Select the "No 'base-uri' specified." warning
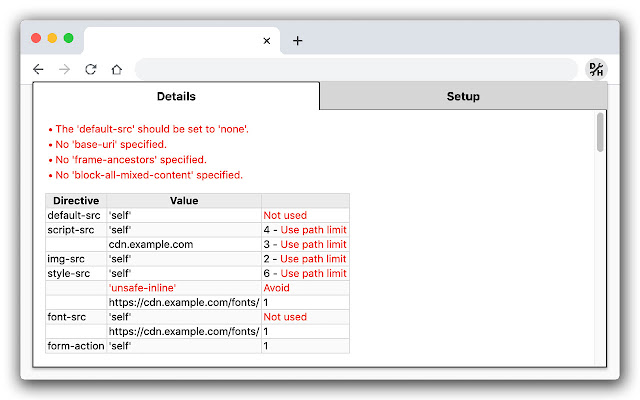This screenshot has height=400, width=640. [x=111, y=144]
